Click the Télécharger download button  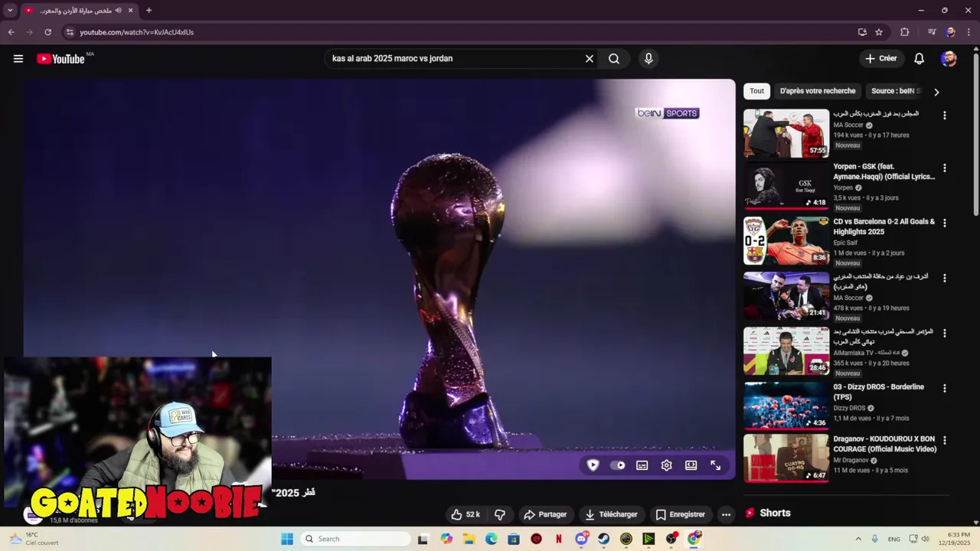click(x=611, y=514)
